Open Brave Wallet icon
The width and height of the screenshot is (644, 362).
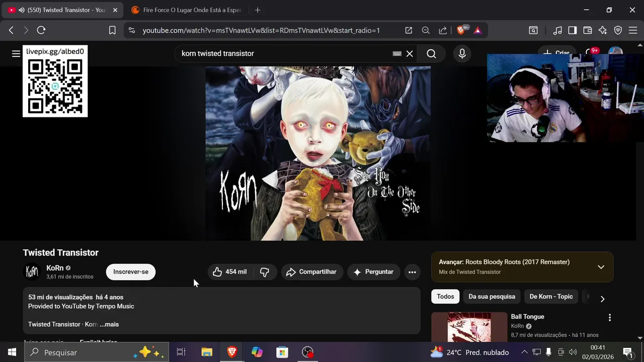click(588, 30)
